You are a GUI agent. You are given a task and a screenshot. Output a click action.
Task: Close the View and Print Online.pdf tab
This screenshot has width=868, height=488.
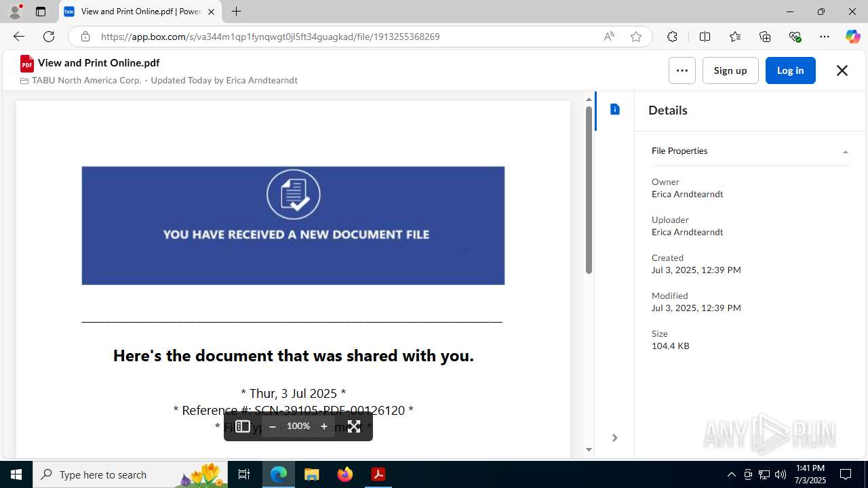211,12
